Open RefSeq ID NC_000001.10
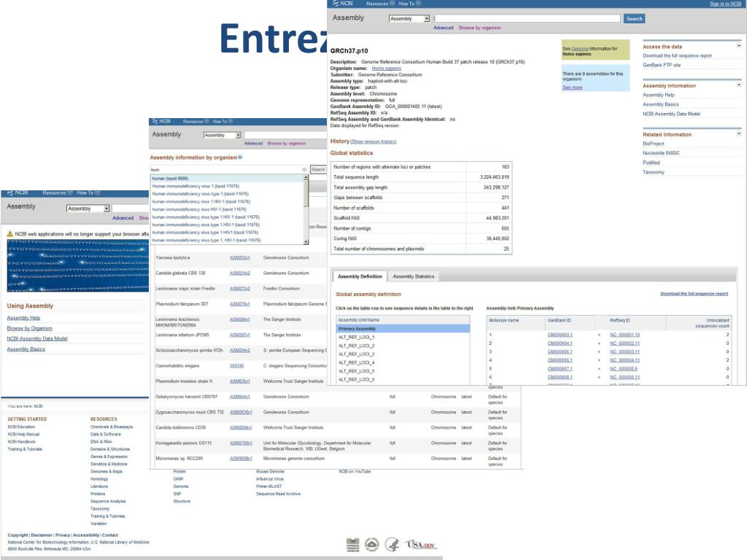Viewport: 747px width, 560px height. 624,335
